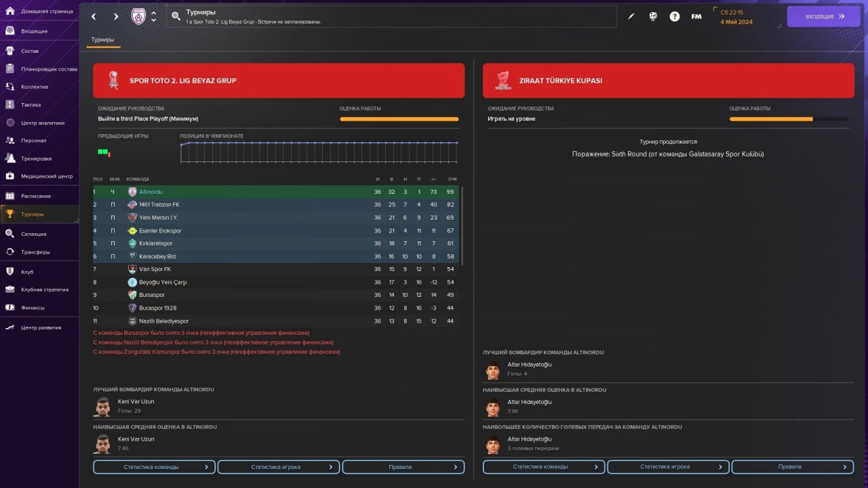Click the league table scrollbar
This screenshot has height=488, width=868.
(462, 226)
